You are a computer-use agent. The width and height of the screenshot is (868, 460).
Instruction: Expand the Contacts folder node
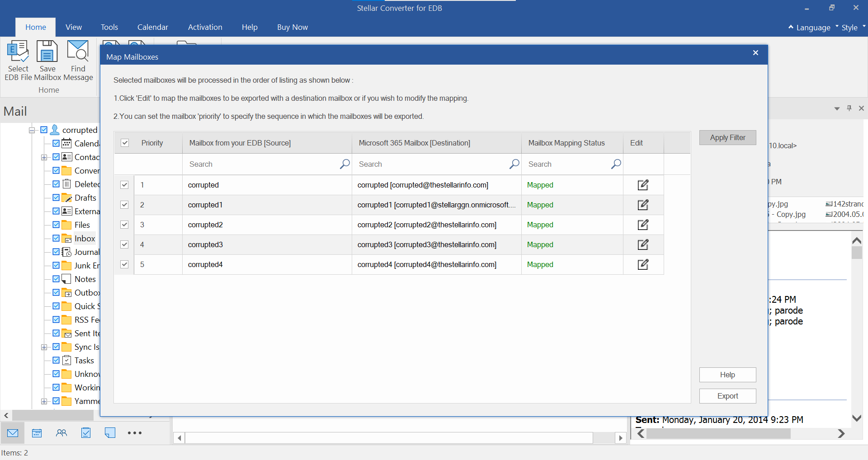[x=44, y=157]
